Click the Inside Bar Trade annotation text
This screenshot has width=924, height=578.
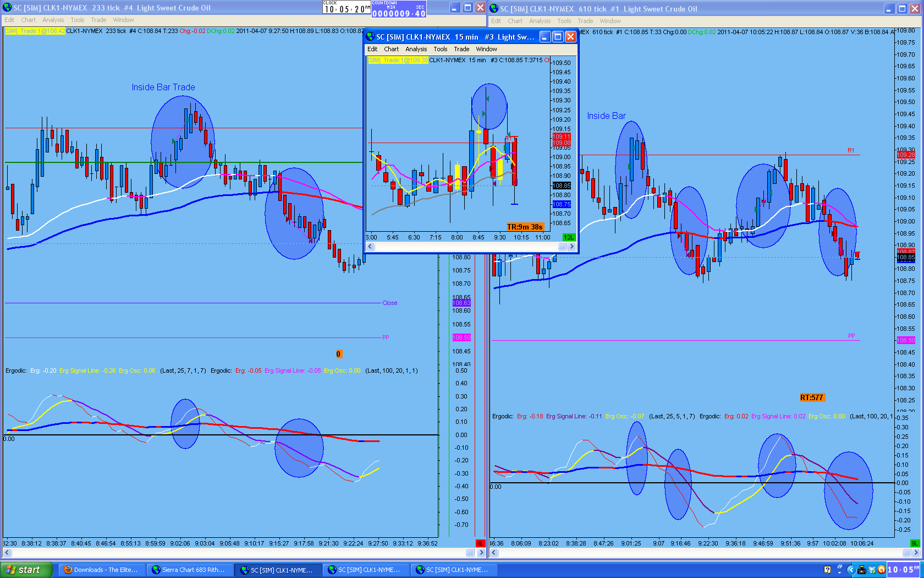pyautogui.click(x=163, y=87)
